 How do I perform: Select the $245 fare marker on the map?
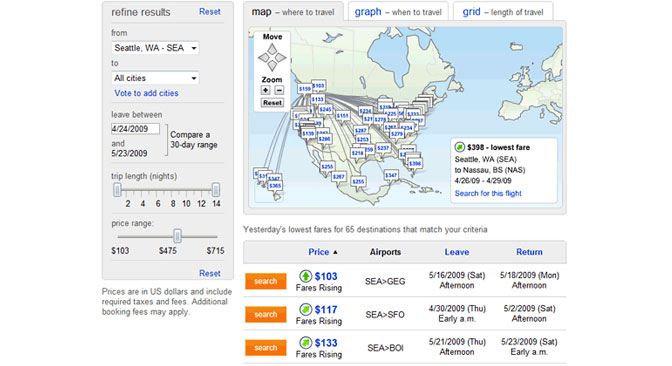[x=325, y=109]
